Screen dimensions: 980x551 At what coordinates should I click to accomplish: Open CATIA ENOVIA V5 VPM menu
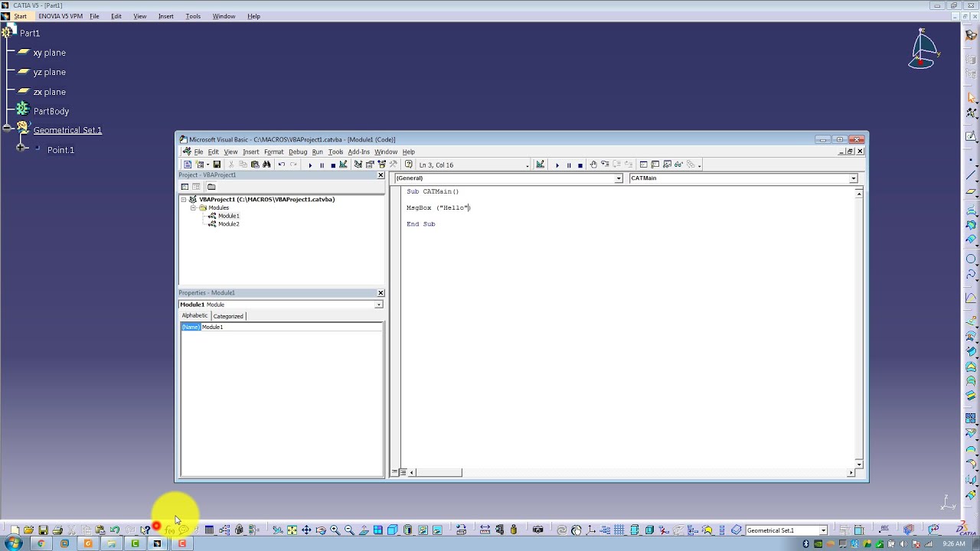click(x=60, y=16)
